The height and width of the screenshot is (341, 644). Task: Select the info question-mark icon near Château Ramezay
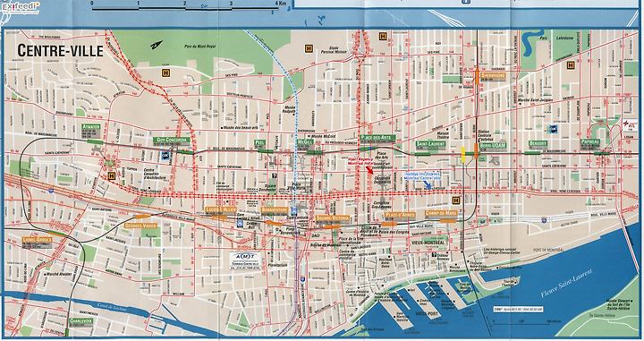pyautogui.click(x=434, y=255)
